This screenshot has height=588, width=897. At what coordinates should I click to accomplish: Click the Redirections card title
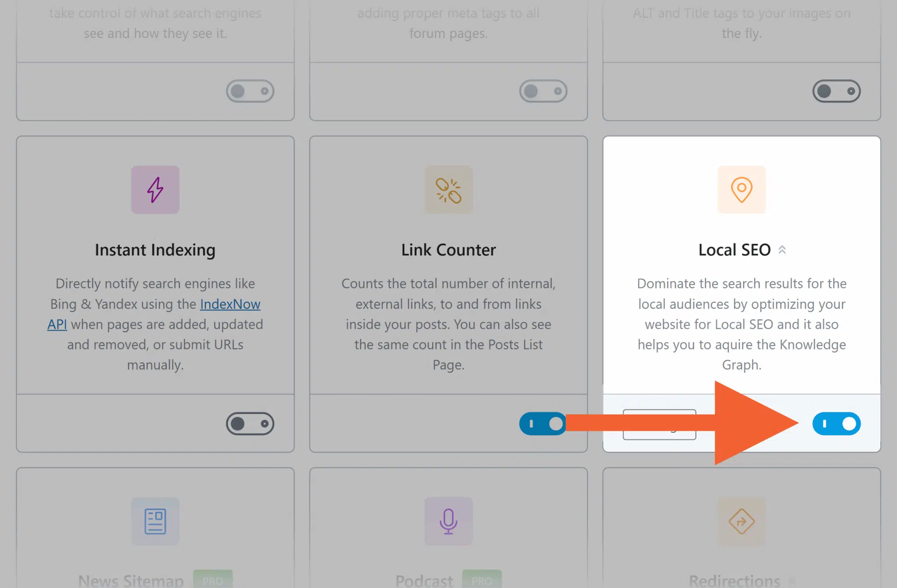[735, 581]
